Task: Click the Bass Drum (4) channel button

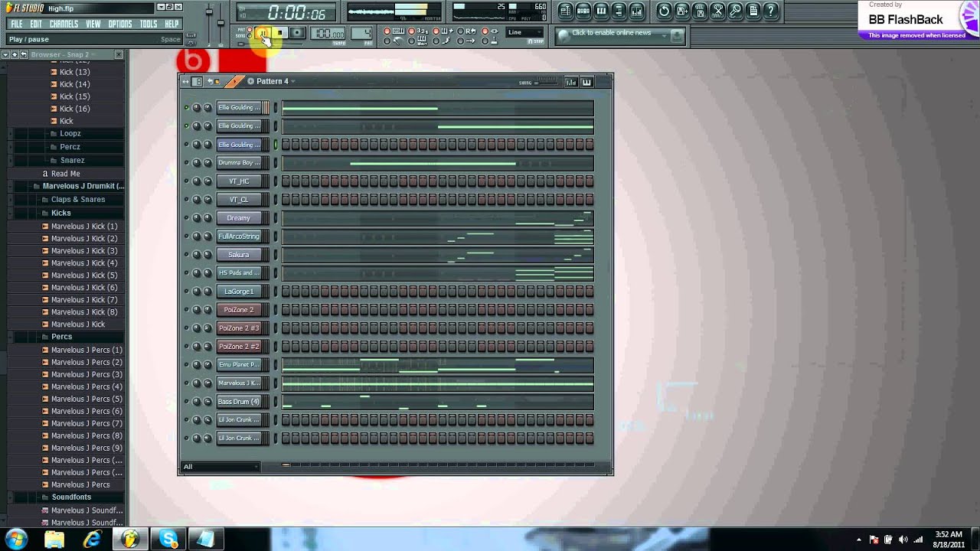Action: pyautogui.click(x=239, y=402)
